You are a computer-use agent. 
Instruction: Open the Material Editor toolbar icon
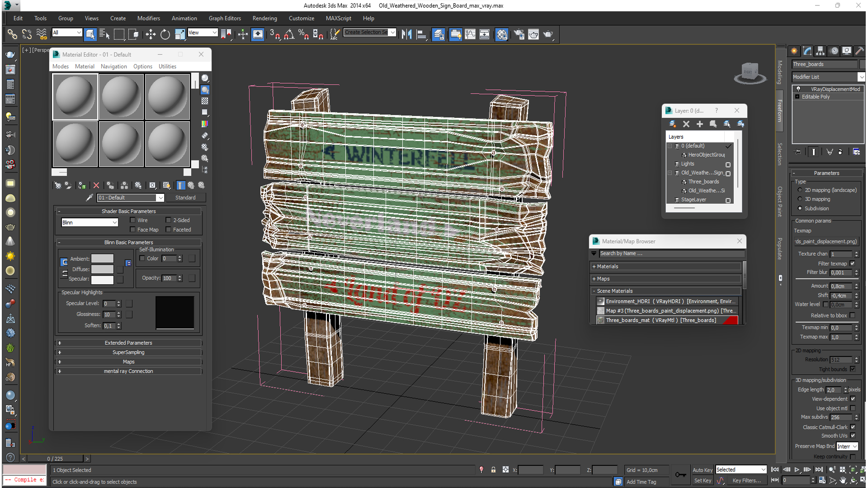click(x=501, y=34)
